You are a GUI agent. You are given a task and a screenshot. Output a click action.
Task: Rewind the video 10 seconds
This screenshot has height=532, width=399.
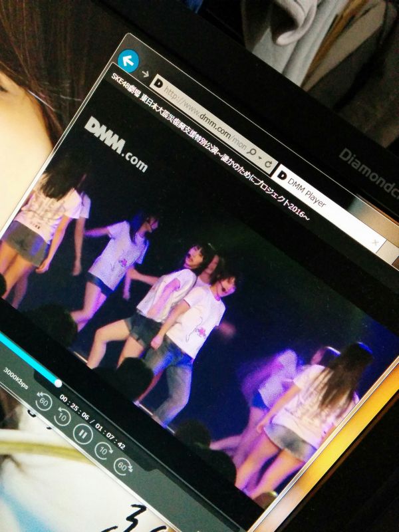63,417
